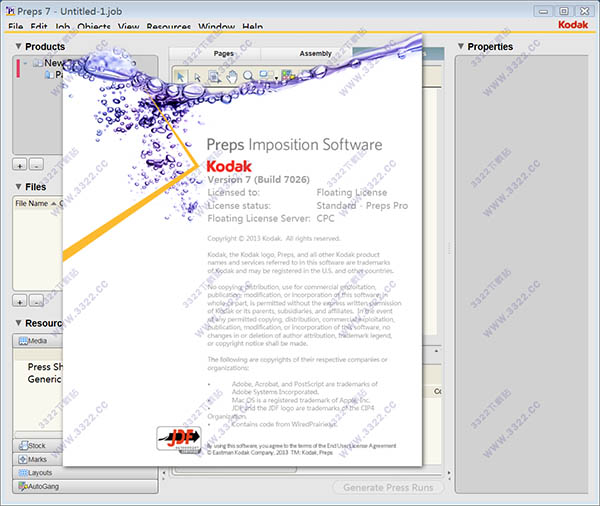
Task: Collapse the Products panel
Action: (x=18, y=47)
